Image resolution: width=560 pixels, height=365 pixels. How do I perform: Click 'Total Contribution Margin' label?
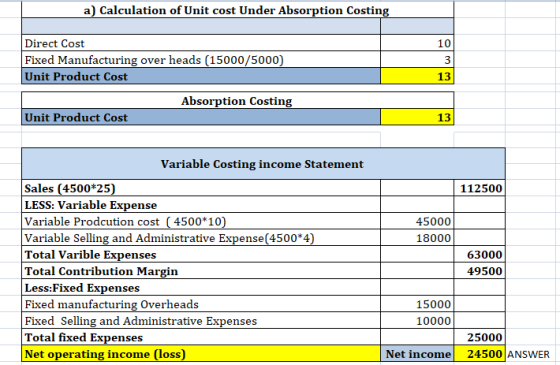[x=201, y=271]
